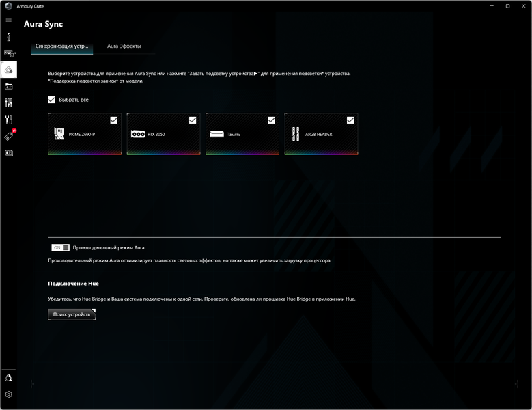The width and height of the screenshot is (532, 410).
Task: Click the 'PRIME Z690-P' label
Action: coord(82,135)
